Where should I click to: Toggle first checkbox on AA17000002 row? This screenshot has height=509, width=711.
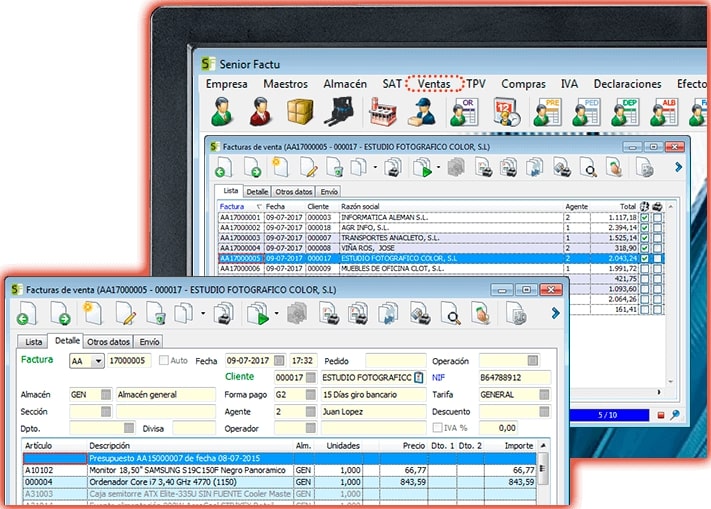tap(644, 228)
